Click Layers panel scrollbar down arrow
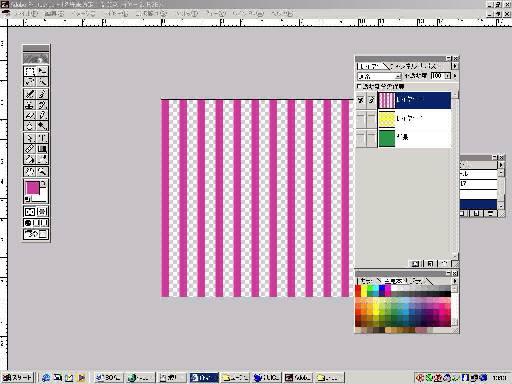This screenshot has width=512, height=384. 455,256
